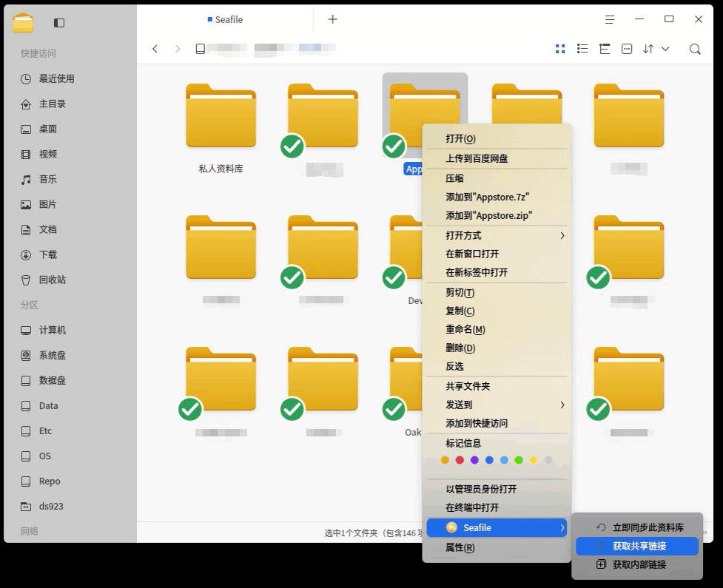
Task: Click 获取内部链接
Action: point(636,564)
